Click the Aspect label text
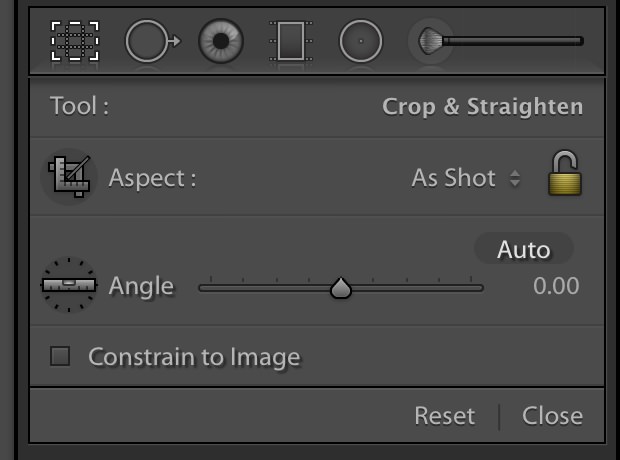Screen dimensions: 620x460 pos(152,178)
